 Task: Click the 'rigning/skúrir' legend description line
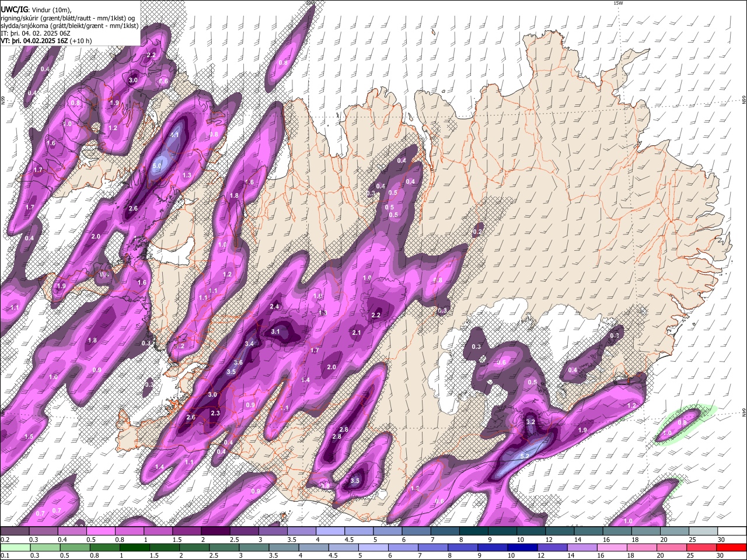tap(68, 17)
